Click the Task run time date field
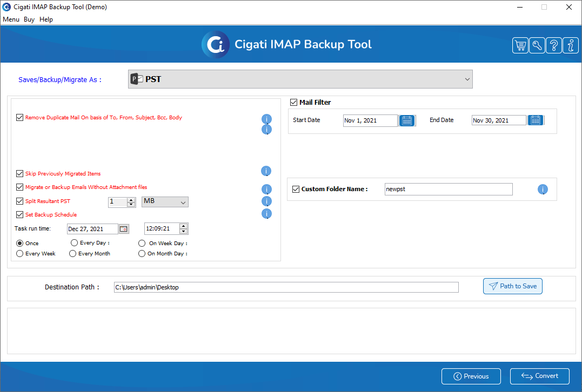Image resolution: width=582 pixels, height=392 pixels. coord(92,229)
